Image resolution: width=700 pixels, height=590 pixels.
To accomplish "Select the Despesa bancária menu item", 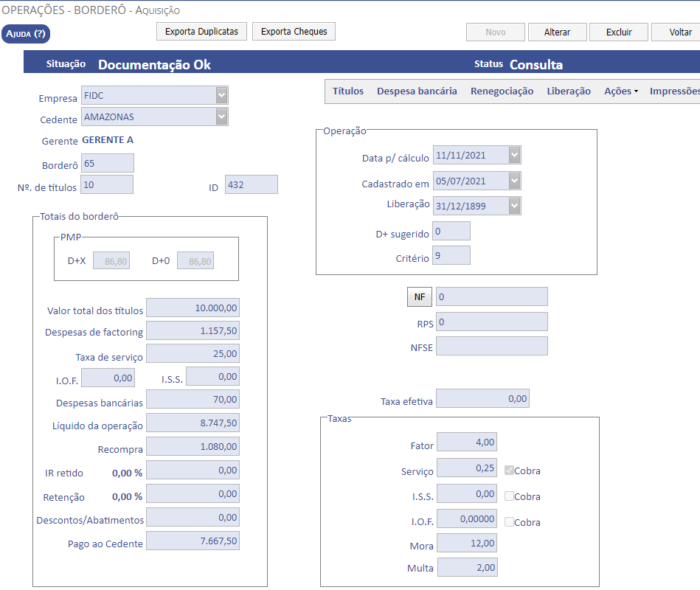I will coord(417,91).
